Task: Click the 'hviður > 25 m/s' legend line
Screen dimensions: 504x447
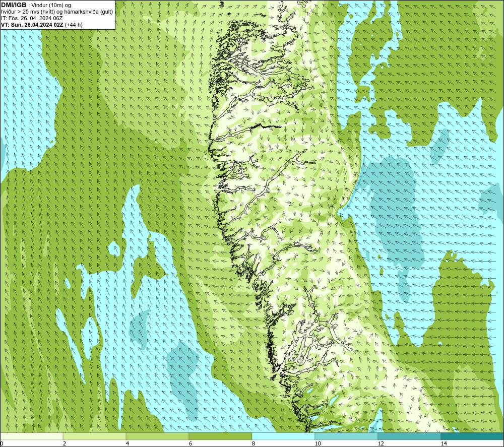Action: tap(57, 12)
